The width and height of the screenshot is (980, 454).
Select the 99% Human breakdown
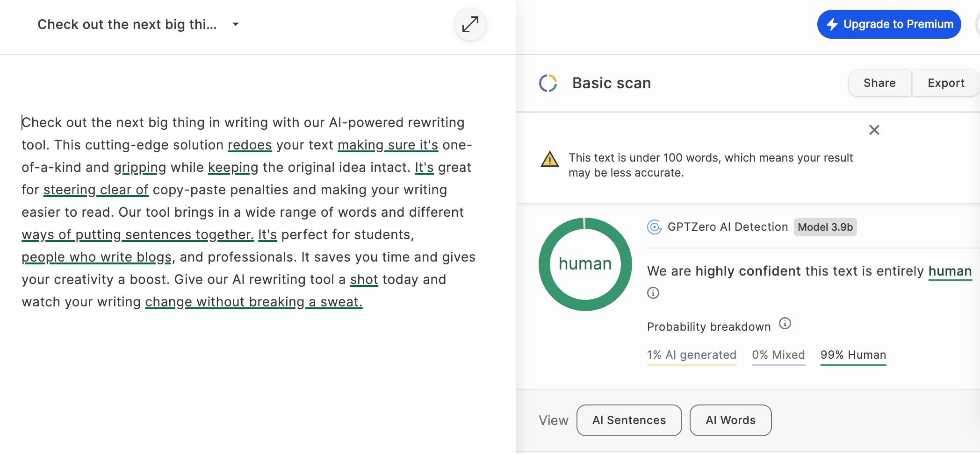point(853,355)
